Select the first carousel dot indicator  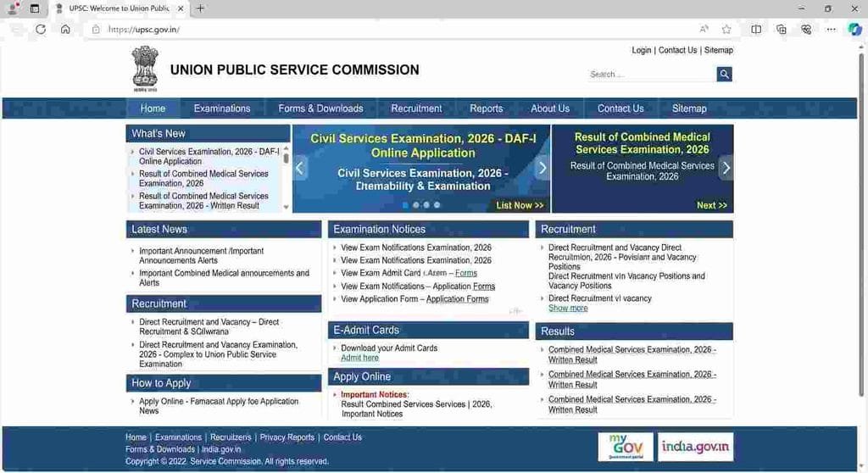pos(405,205)
